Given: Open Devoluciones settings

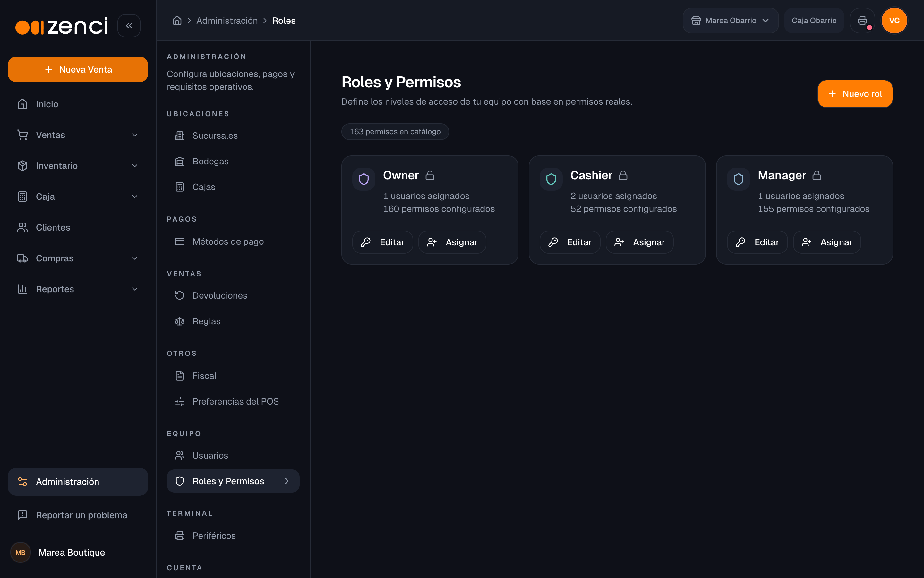Looking at the screenshot, I should click(x=233, y=295).
